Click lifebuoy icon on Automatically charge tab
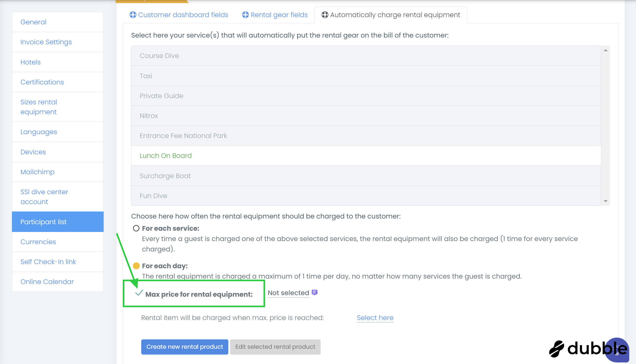The height and width of the screenshot is (364, 636). (x=325, y=15)
